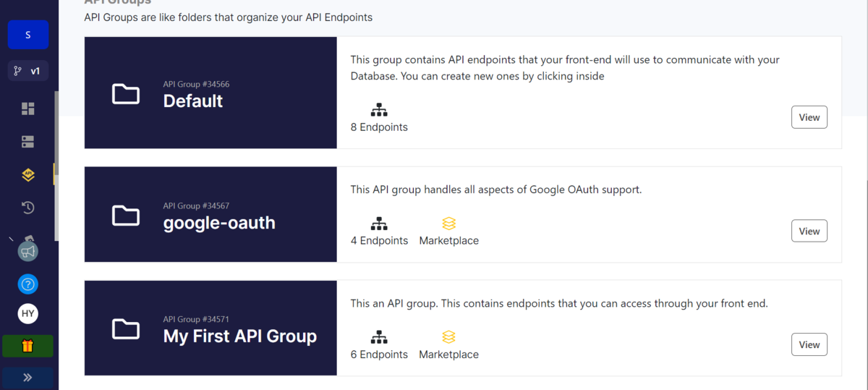Expand the sidebar with double chevron
Viewport: 868px width, 390px height.
click(28, 377)
